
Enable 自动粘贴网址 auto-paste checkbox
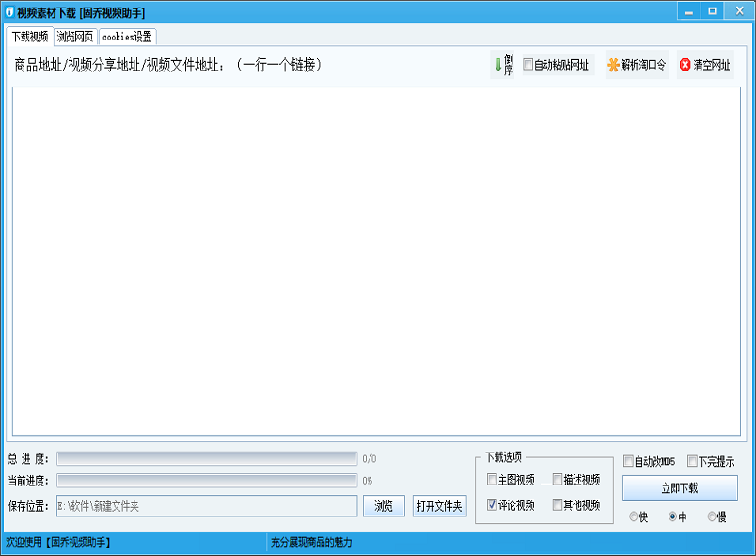(529, 65)
